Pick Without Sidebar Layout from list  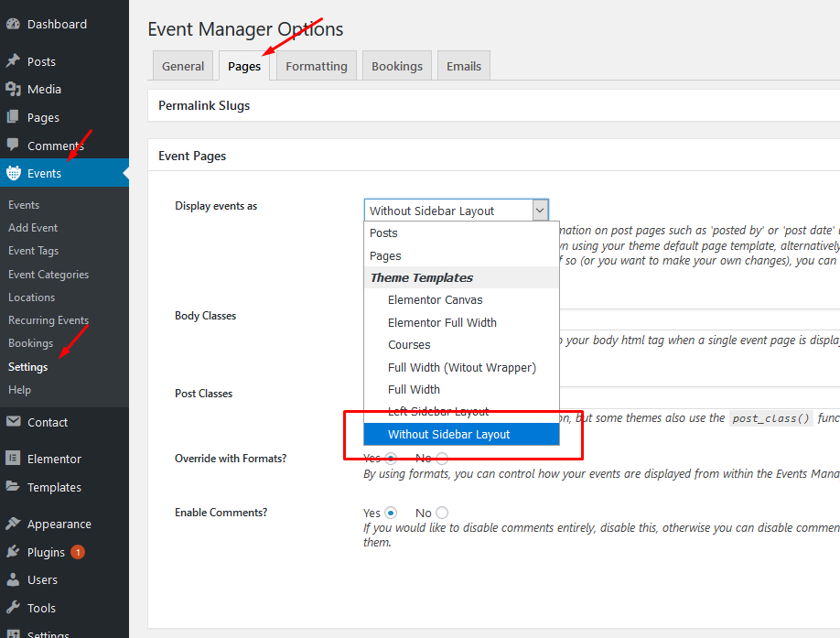click(x=448, y=434)
